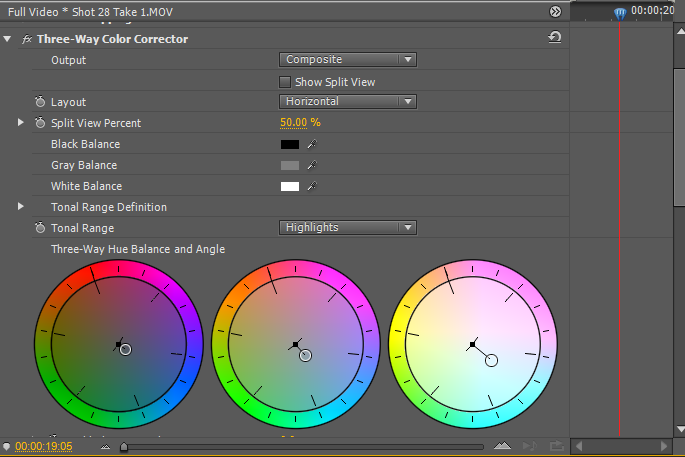Image resolution: width=685 pixels, height=457 pixels.
Task: Click the timeline scroll right arrow
Action: pos(664,446)
